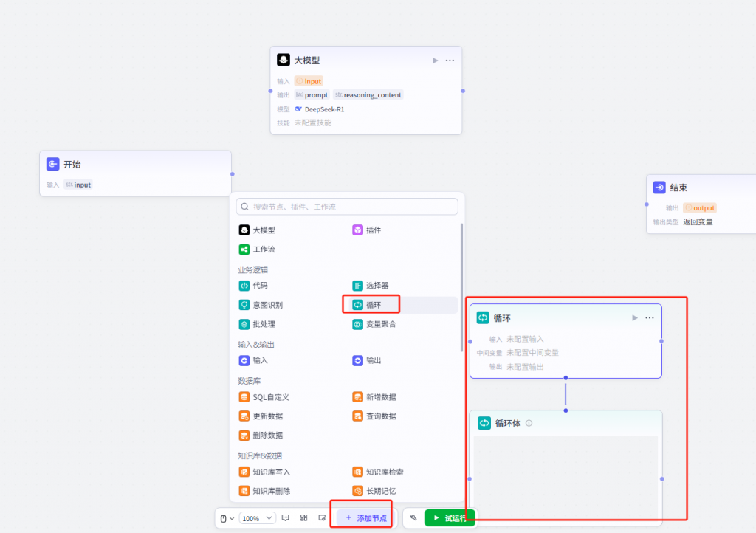Click the DeepSeek-R1 model label
The width and height of the screenshot is (756, 533).
tap(324, 109)
